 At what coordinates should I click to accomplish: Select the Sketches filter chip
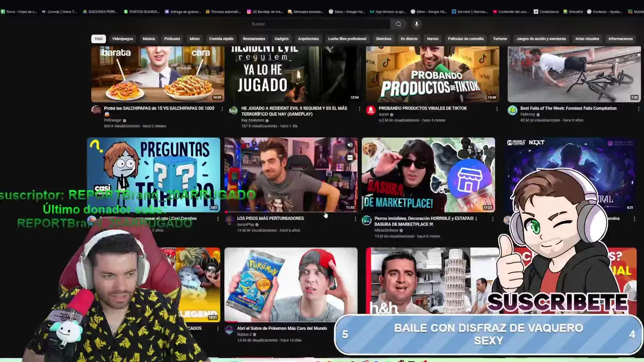(x=383, y=39)
